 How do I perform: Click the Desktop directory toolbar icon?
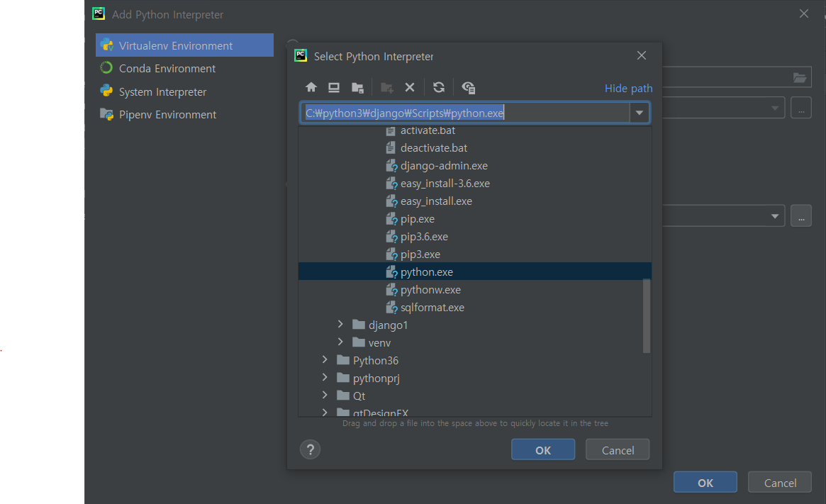tap(334, 87)
